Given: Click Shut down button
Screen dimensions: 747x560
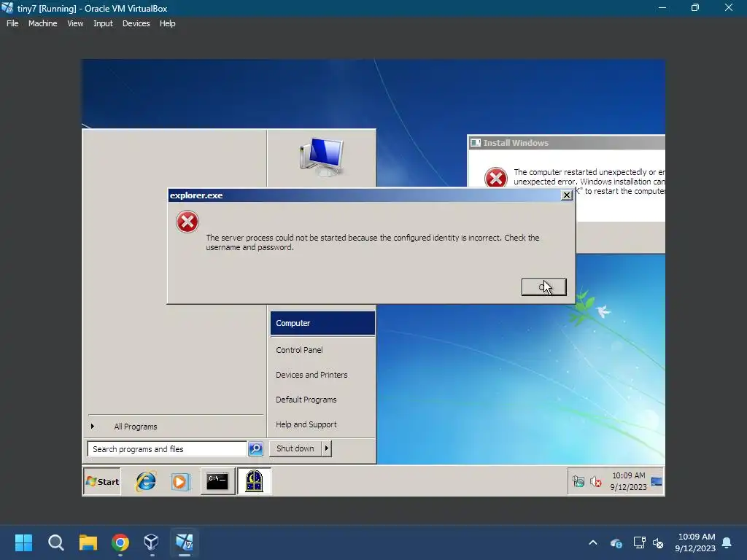Looking at the screenshot, I should point(295,448).
